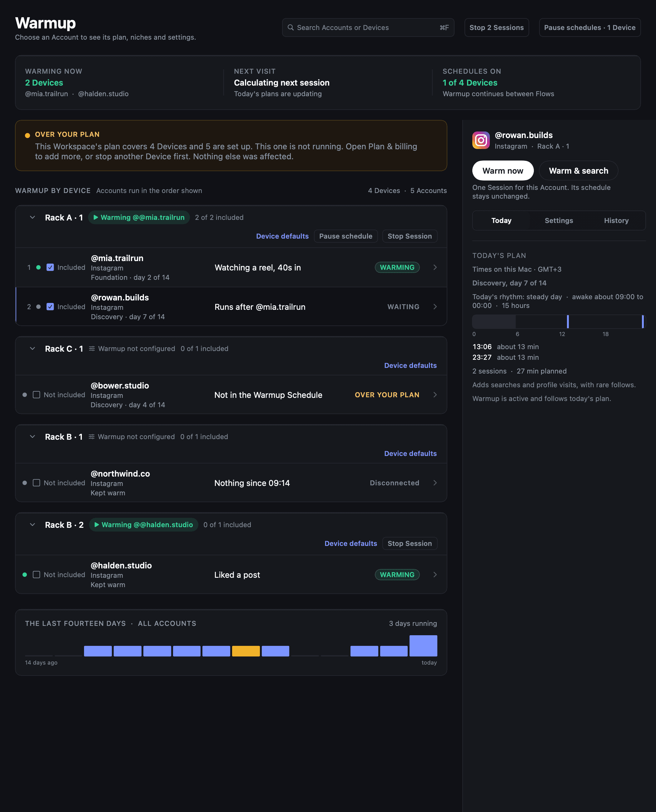Click the Warm & search button
The height and width of the screenshot is (812, 656).
[x=578, y=171]
